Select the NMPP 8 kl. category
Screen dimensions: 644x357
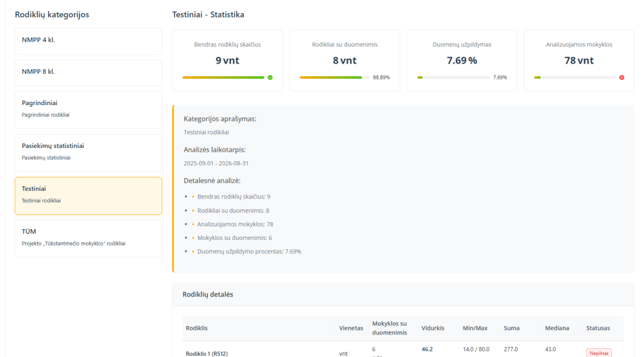pos(88,72)
